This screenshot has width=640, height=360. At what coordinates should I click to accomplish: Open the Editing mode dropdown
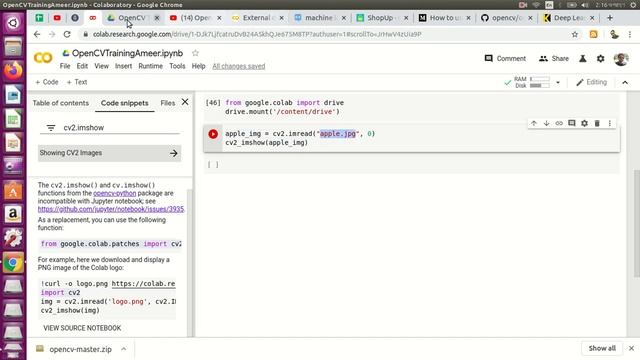click(x=591, y=82)
